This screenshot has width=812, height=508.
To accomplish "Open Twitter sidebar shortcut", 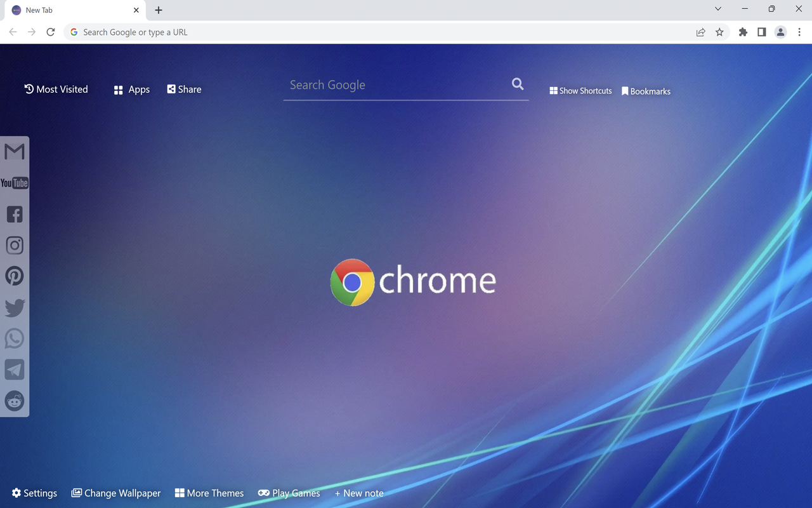I will [x=15, y=307].
